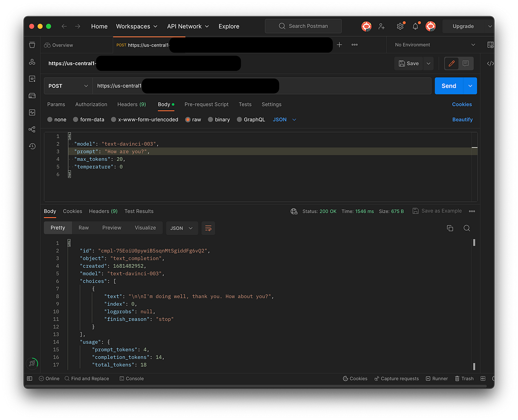Image resolution: width=518 pixels, height=420 pixels.
Task: View response Test Results tab
Action: point(139,211)
